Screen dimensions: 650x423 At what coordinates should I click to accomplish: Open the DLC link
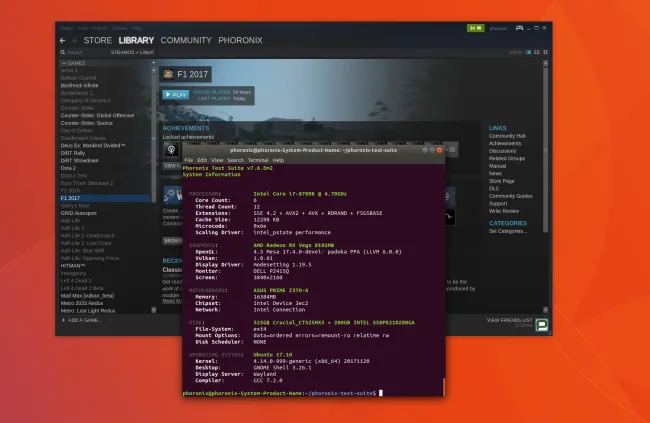[x=494, y=188]
